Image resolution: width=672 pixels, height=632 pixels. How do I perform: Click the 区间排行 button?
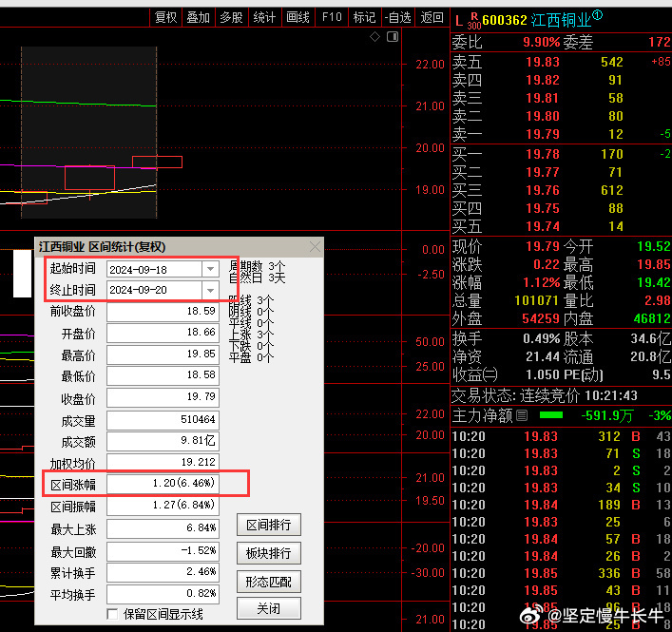268,525
